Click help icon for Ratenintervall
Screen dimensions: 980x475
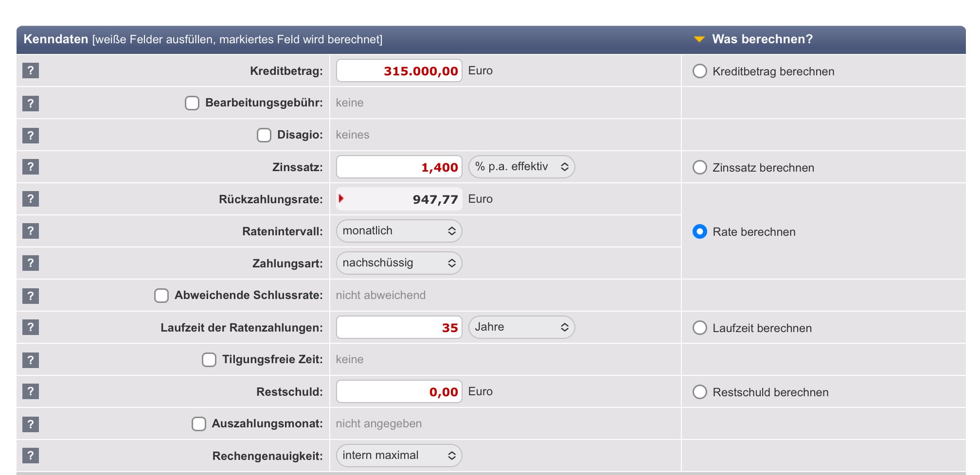tap(31, 231)
